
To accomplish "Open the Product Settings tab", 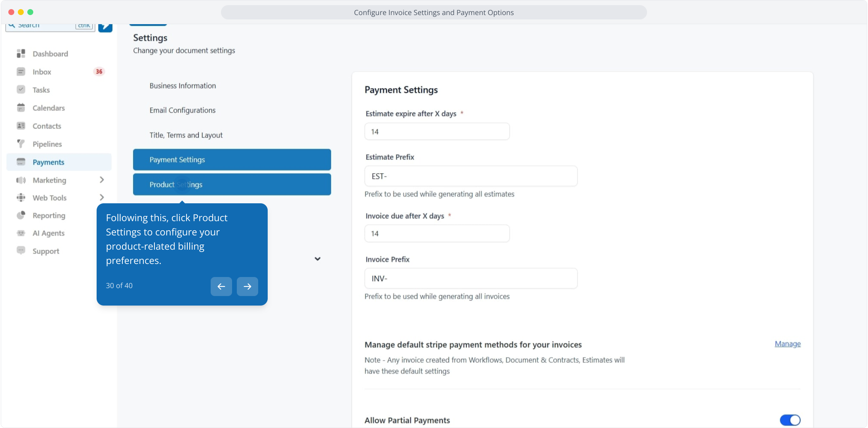I will tap(232, 184).
